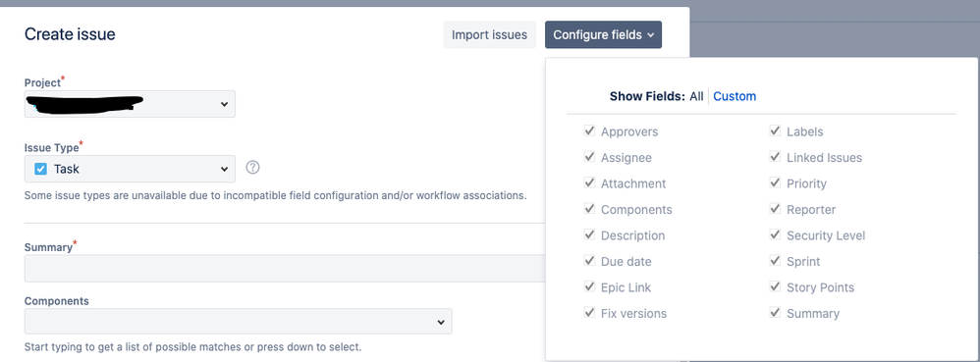Expand the Components combo box
This screenshot has height=362, width=980.
coord(238,322)
